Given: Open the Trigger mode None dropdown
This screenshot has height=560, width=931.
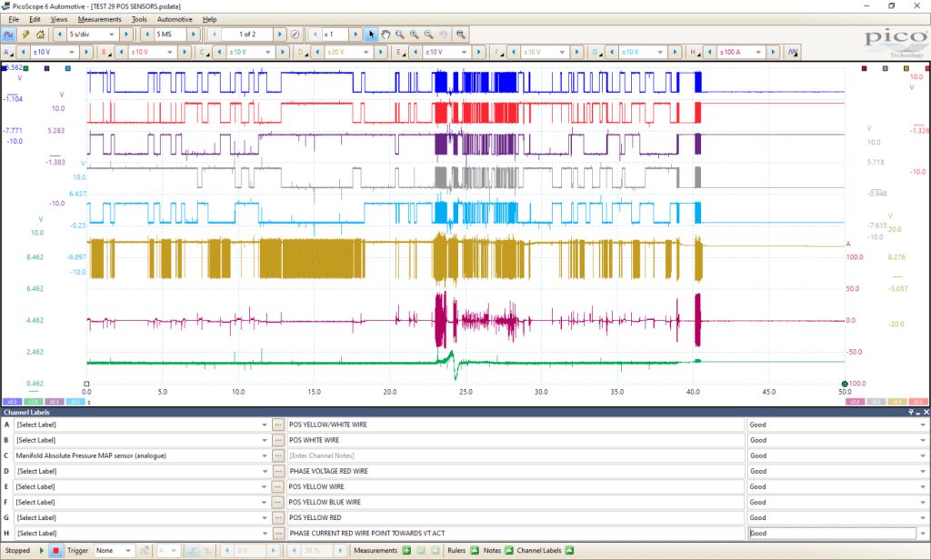Looking at the screenshot, I should click(x=113, y=551).
